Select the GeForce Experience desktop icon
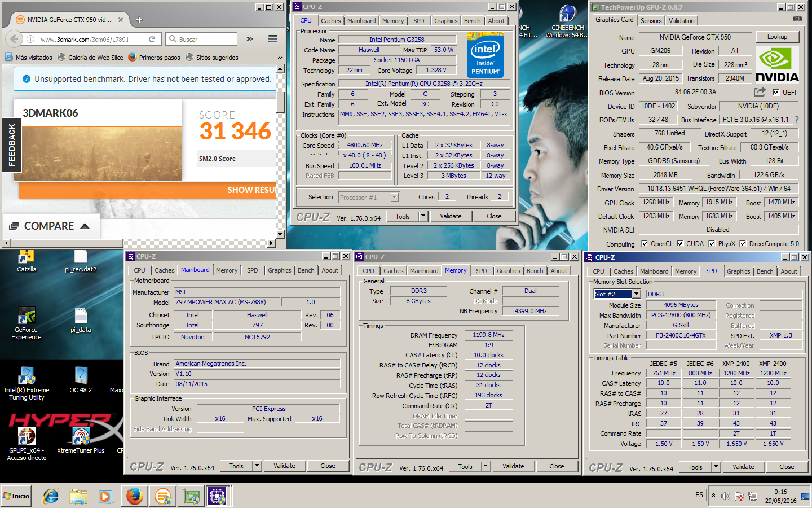This screenshot has height=508, width=812. (27, 324)
